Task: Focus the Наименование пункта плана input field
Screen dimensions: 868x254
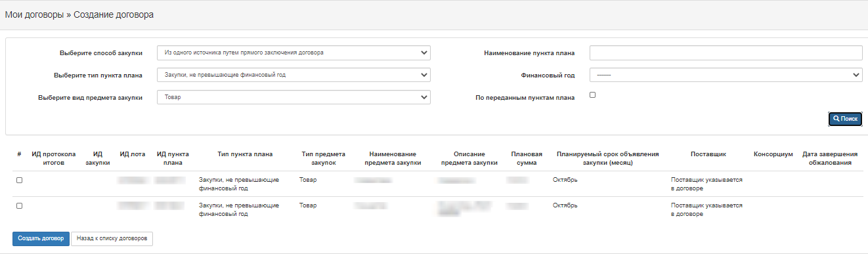Action: 726,53
